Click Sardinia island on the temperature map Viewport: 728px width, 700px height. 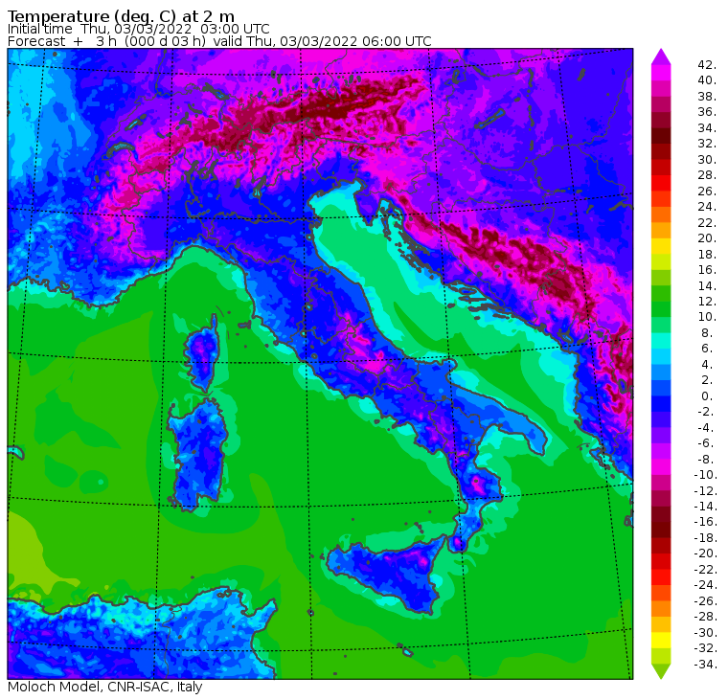pyautogui.click(x=198, y=453)
